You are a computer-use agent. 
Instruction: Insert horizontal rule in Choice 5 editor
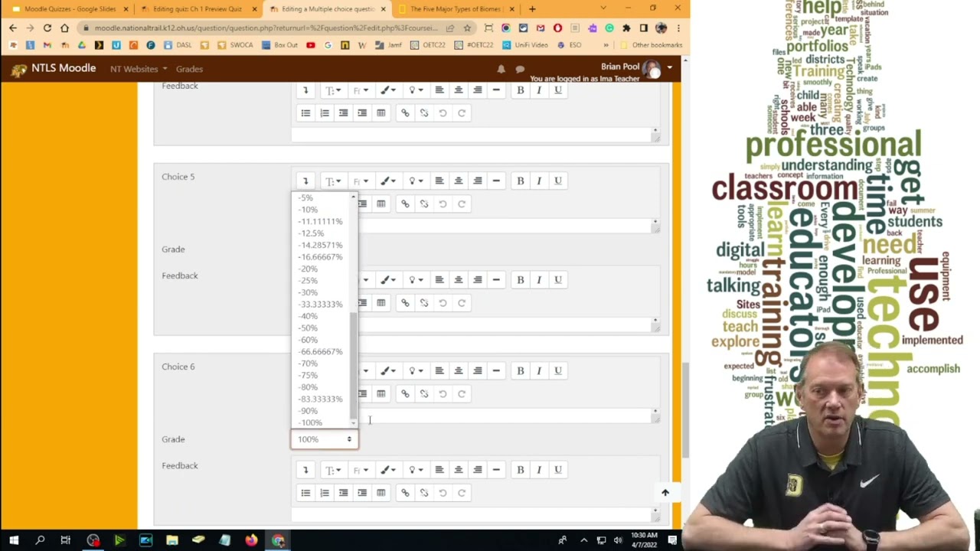pos(496,181)
